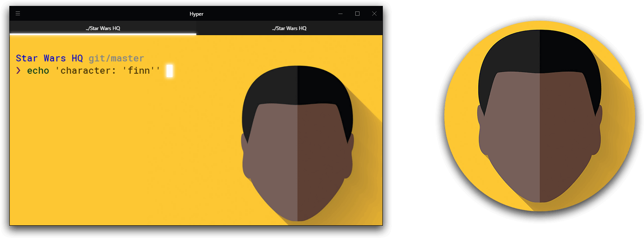Click the blue Star Wars HQ directory name

pos(49,58)
